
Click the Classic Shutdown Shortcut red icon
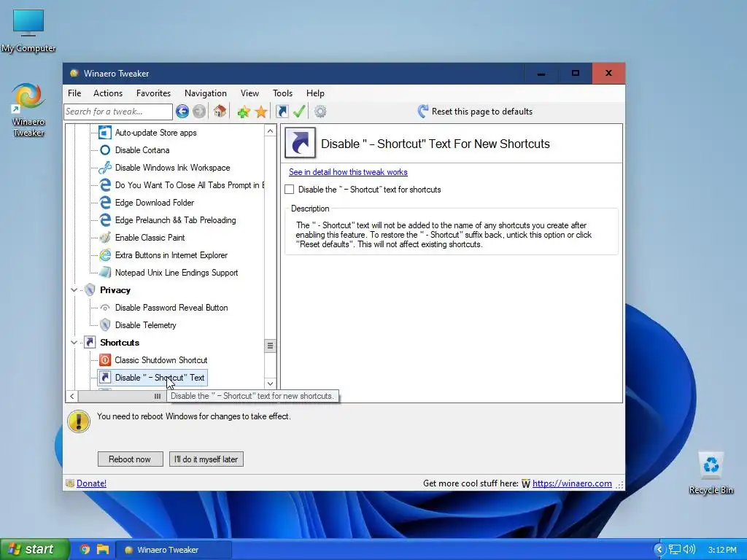(105, 360)
